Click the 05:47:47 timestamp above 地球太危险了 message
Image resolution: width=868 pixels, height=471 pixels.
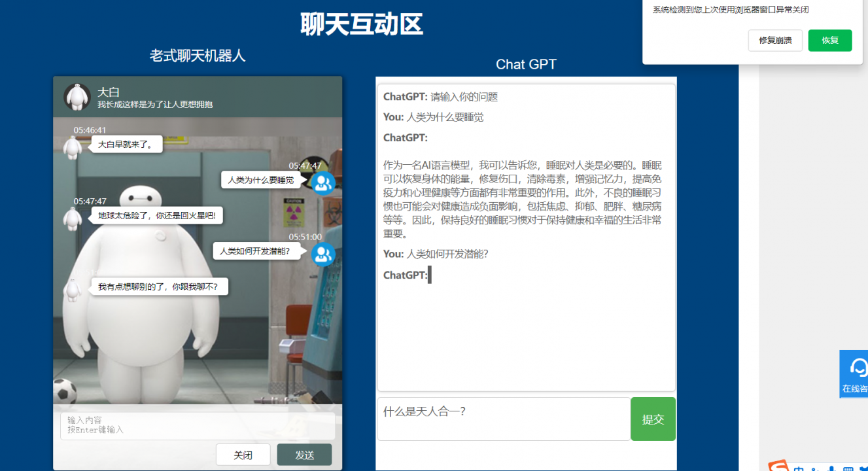90,201
